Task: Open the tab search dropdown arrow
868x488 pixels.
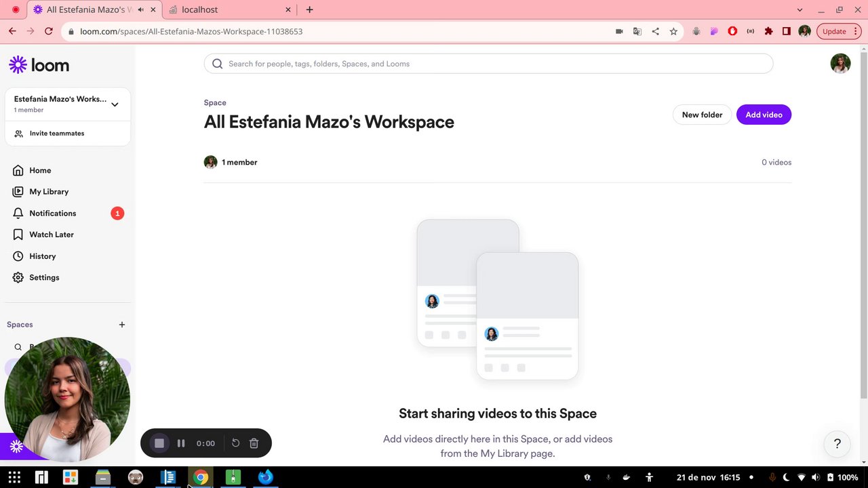Action: point(800,9)
